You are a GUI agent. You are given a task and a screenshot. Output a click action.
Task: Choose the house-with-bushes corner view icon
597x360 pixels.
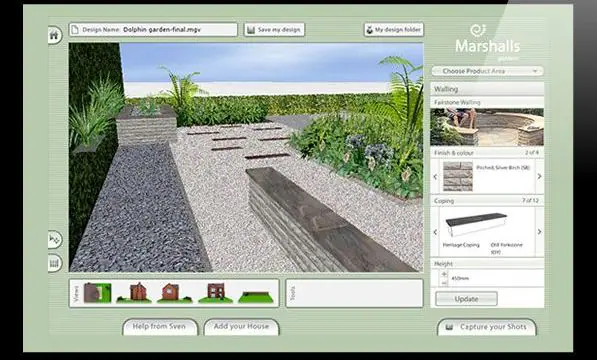pyautogui.click(x=134, y=292)
